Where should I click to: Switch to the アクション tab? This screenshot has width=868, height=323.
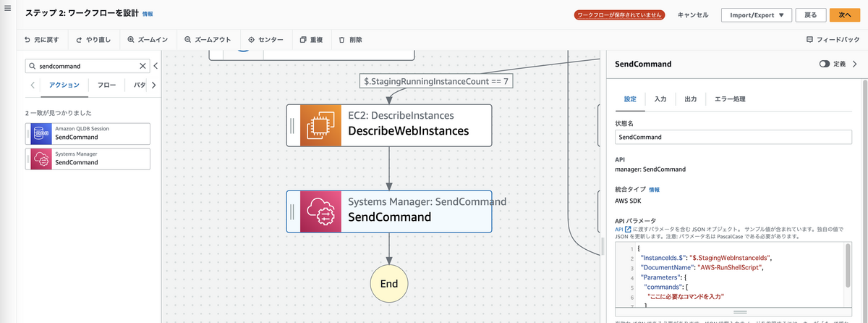tap(64, 85)
